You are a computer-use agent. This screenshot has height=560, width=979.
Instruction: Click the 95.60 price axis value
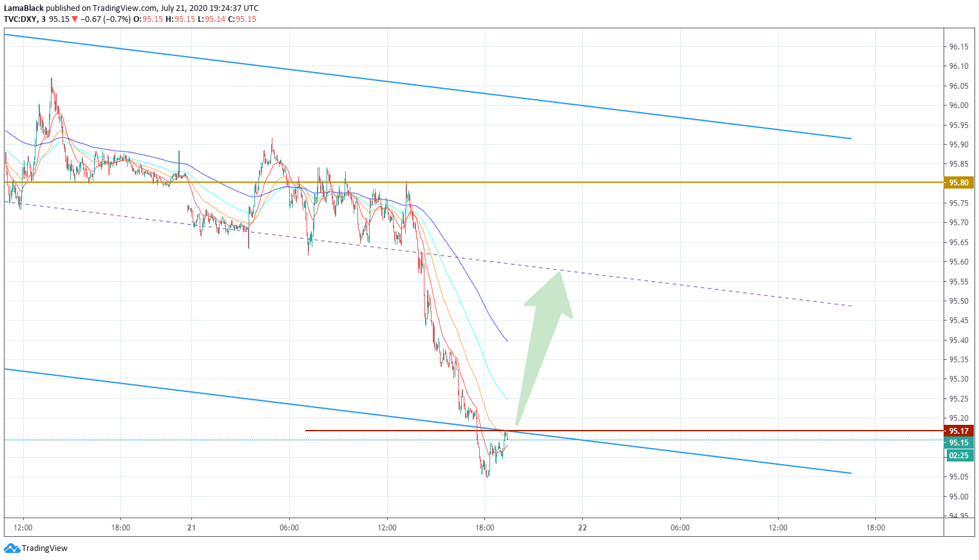(x=958, y=262)
